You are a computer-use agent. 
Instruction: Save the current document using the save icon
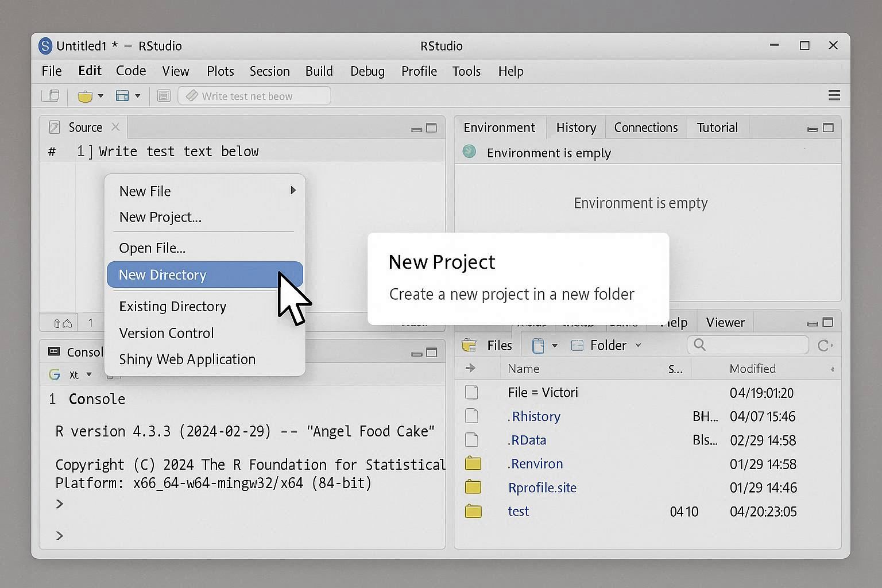tap(122, 95)
